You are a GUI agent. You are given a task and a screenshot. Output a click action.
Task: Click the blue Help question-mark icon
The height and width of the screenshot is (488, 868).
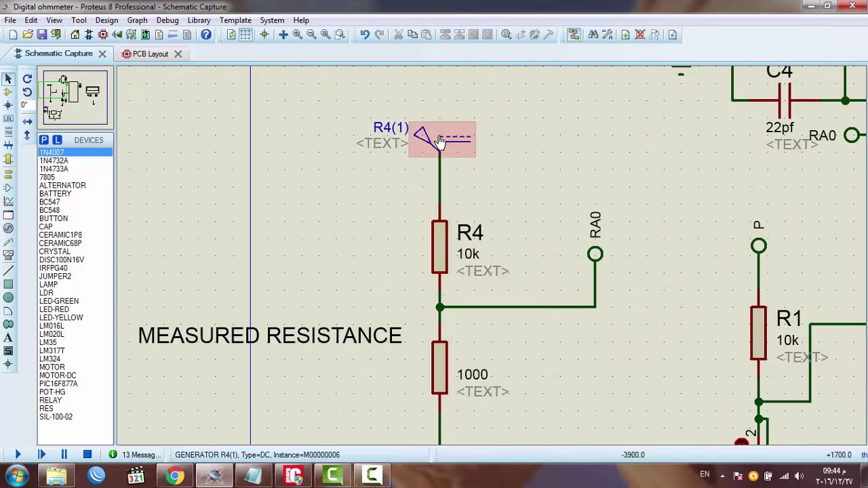pos(206,35)
